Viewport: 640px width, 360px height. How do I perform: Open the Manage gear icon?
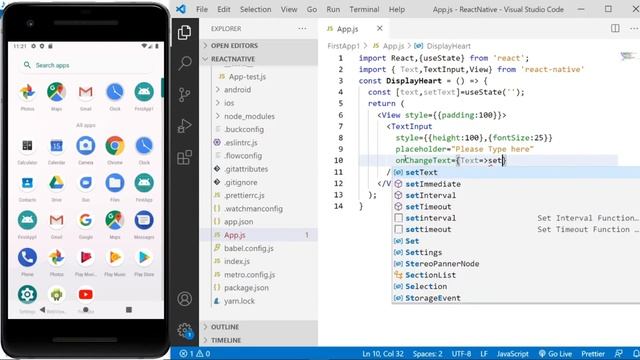click(184, 330)
